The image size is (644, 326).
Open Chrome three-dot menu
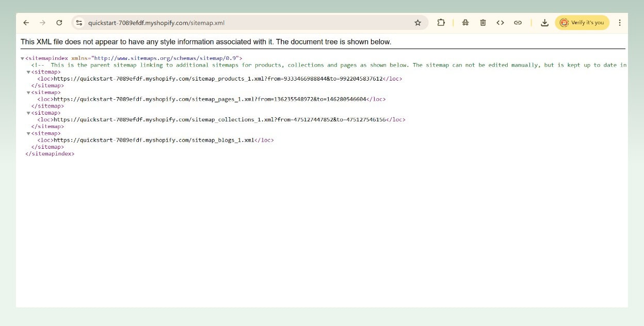tap(620, 23)
